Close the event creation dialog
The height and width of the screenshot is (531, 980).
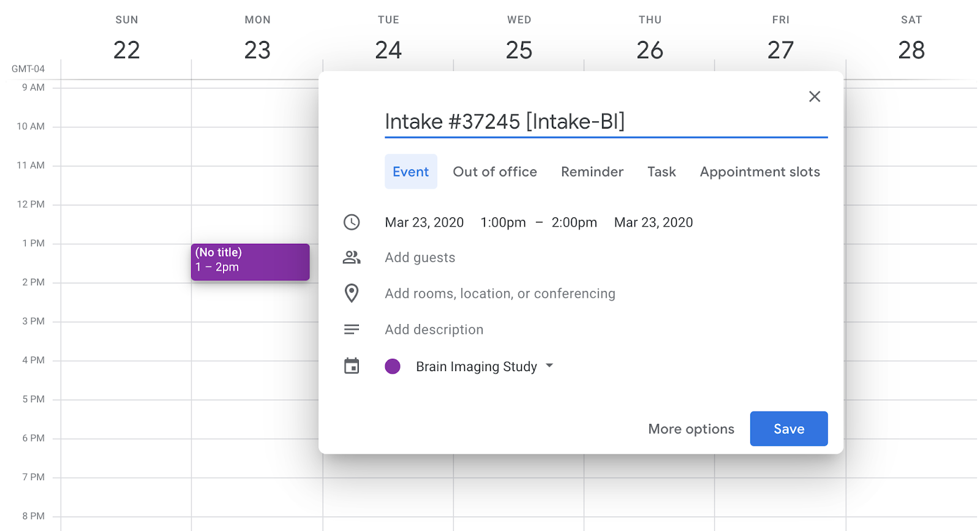point(814,97)
